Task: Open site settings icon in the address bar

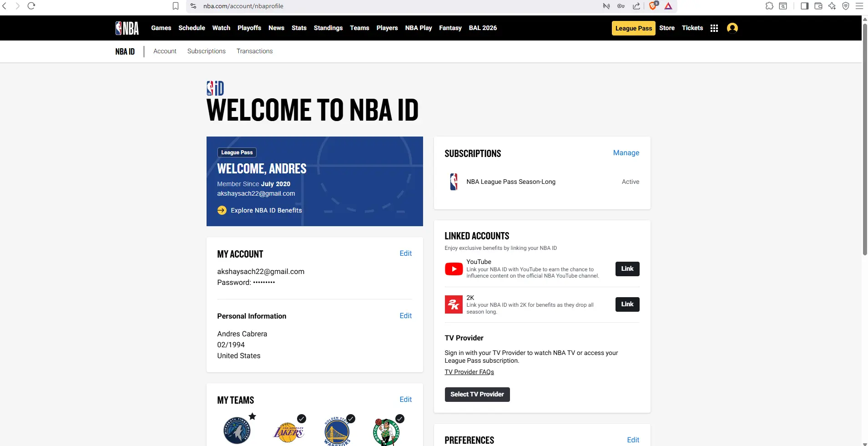Action: 193,6
